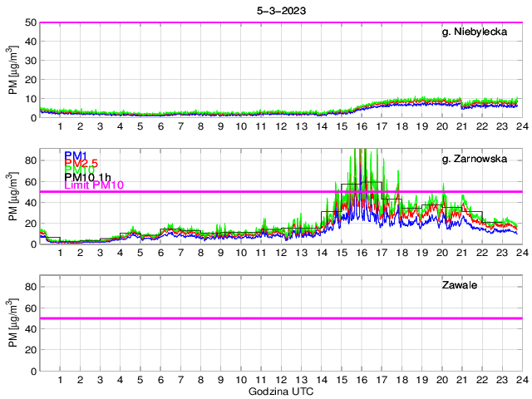Screen dimensions: 532x399
Task: Click the Zawale station label
Action: (x=459, y=285)
